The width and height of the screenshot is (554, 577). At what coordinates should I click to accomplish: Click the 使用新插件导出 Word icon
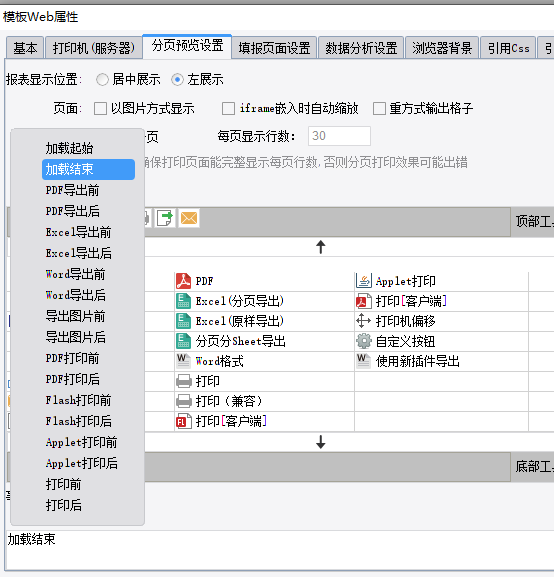[x=363, y=361]
